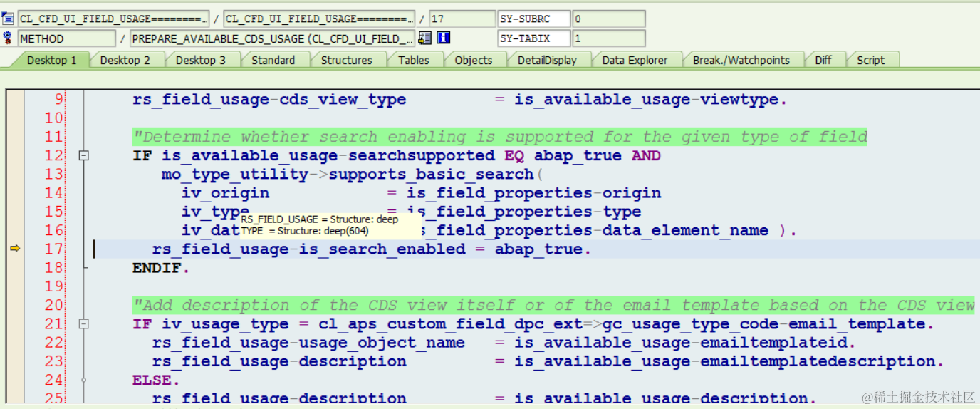Open the Script tab
The width and height of the screenshot is (980, 409).
[871, 60]
